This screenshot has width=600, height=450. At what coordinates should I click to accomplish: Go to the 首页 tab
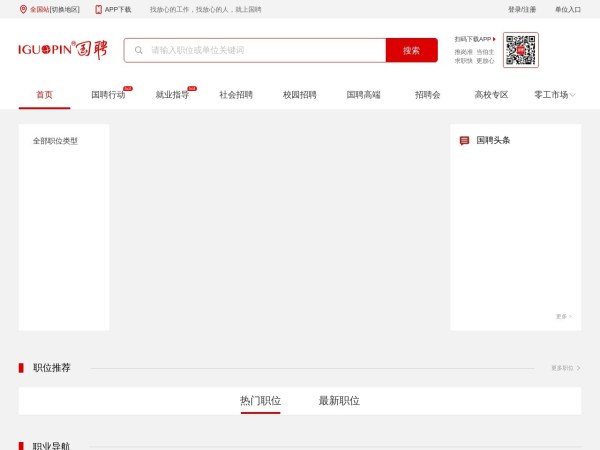pos(44,95)
